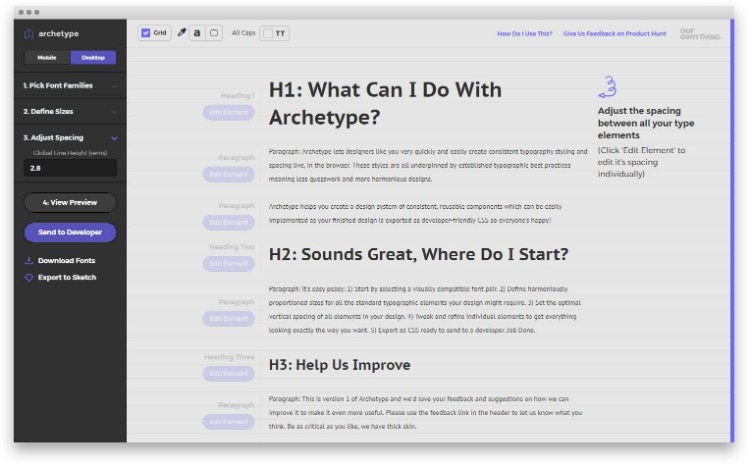Image resolution: width=748 pixels, height=464 pixels.
Task: Open Give Us Feedback on Product Hunt link
Action: click(x=614, y=34)
